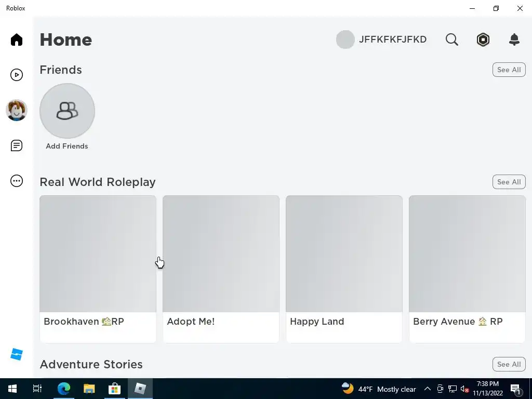Click the Real World Roleplay heading

(x=98, y=182)
